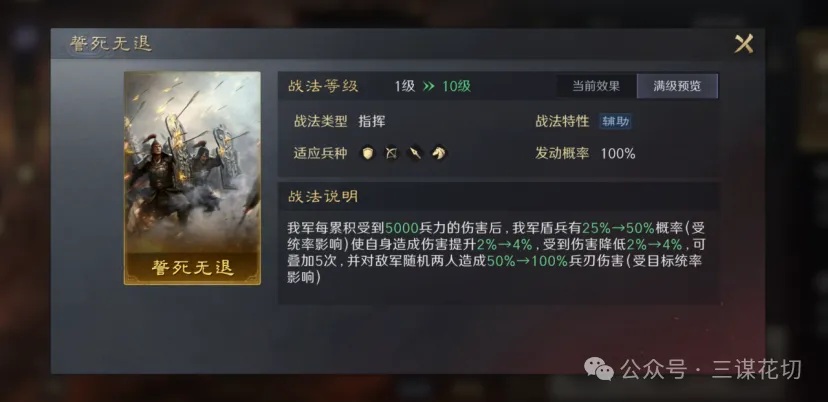This screenshot has width=828, height=402.
Task: Click the spear troop type icon
Action: click(x=415, y=153)
